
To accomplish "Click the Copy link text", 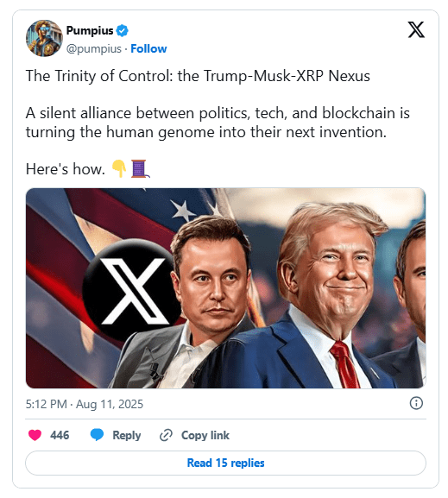I will [205, 435].
